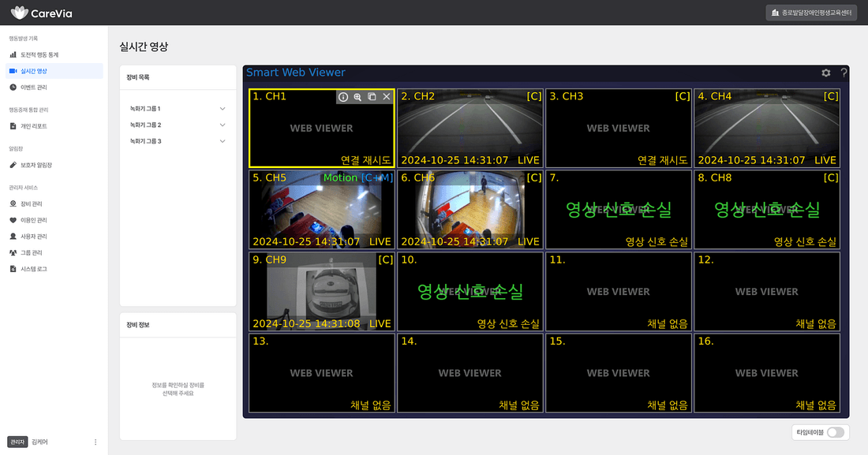Viewport: 868px width, 455px height.
Task: Open 보호자 알림장 via its pencil icon
Action: click(13, 165)
